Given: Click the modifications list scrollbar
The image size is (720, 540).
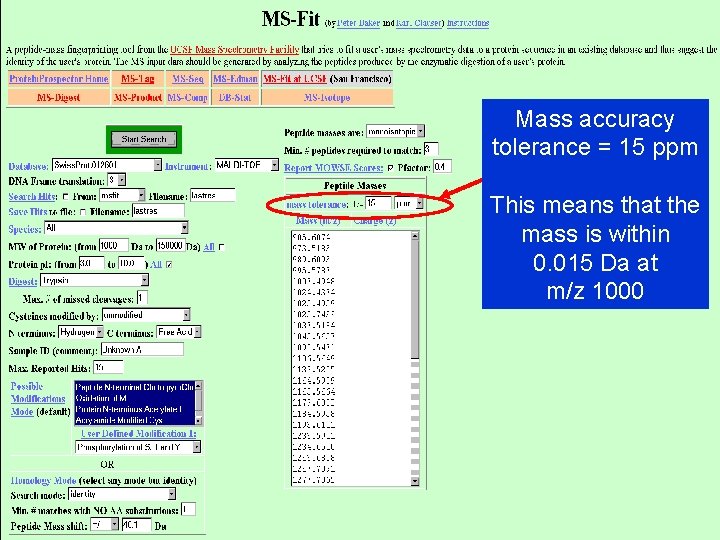Looking at the screenshot, I should pos(198,403).
